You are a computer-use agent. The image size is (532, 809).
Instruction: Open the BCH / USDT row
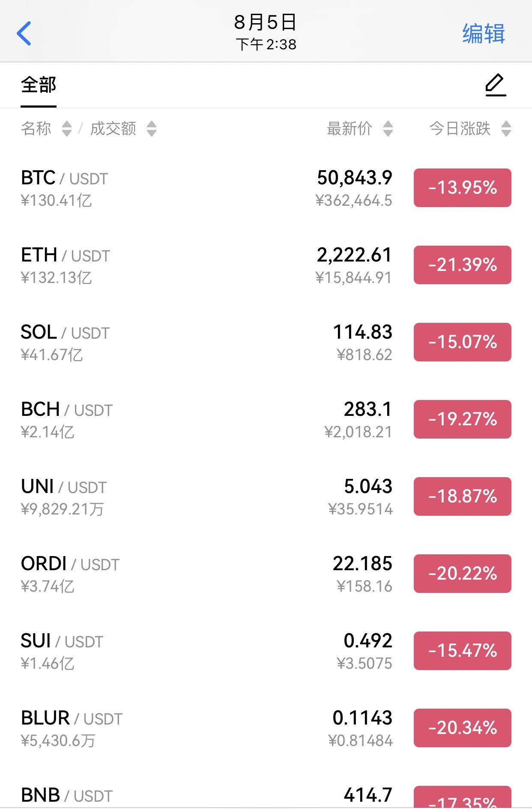tap(266, 419)
